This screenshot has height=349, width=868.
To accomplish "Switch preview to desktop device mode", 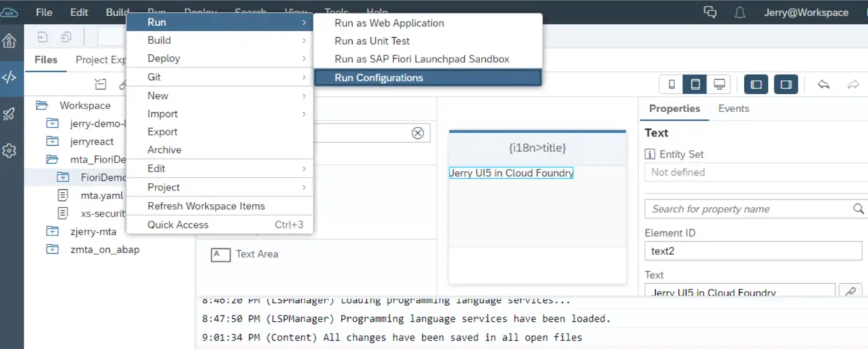I will click(x=719, y=85).
